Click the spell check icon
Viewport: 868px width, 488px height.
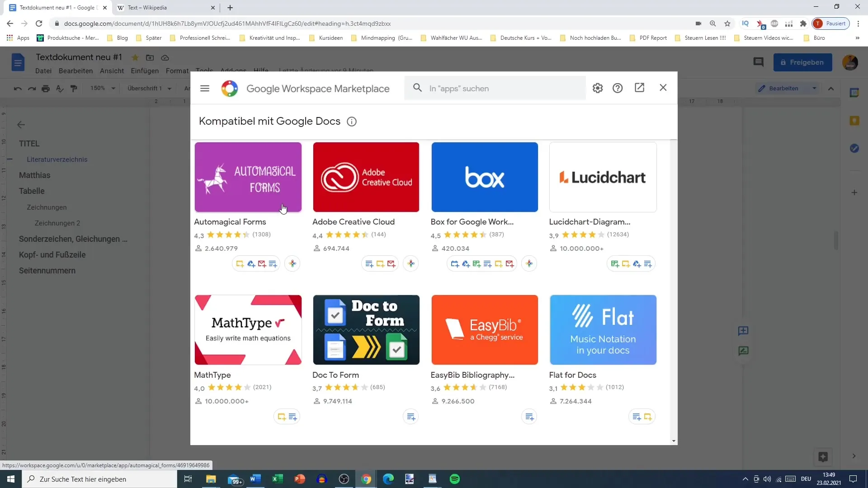60,89
